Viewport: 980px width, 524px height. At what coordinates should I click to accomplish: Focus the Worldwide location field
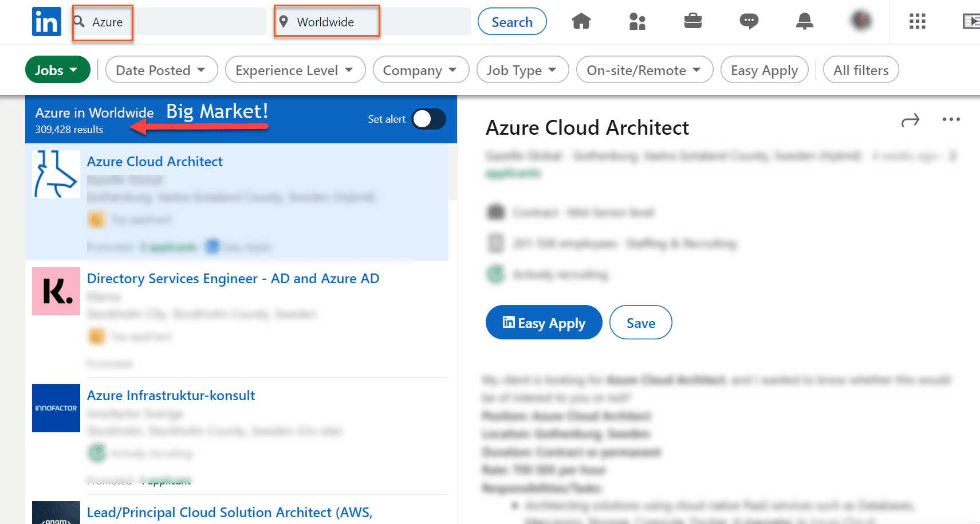(x=372, y=22)
